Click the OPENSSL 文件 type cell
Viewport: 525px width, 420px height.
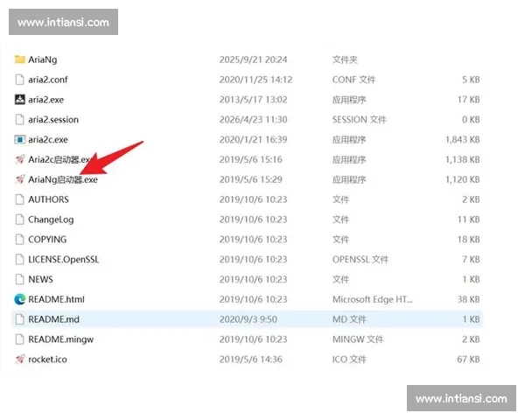pos(360,260)
